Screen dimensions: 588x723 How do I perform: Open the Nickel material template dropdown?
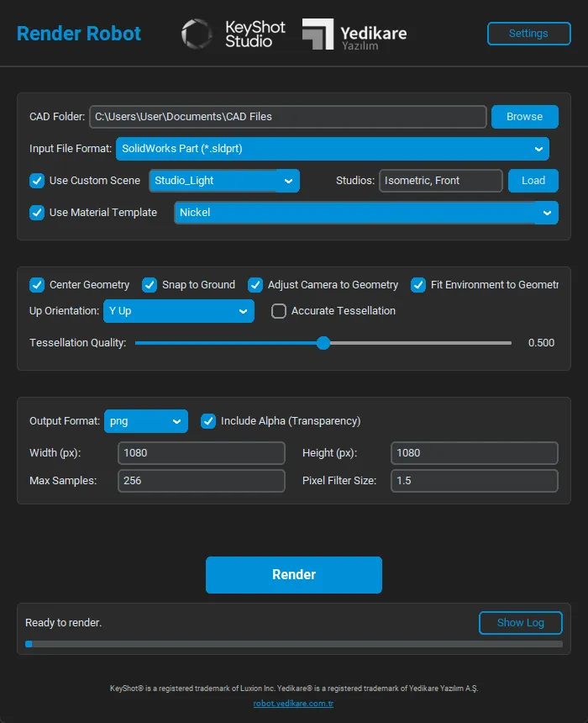click(x=366, y=213)
